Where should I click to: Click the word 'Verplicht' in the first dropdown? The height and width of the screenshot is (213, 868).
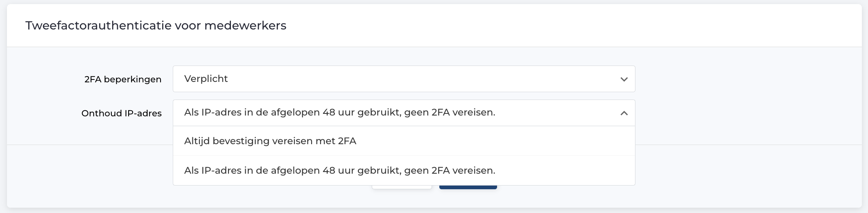pyautogui.click(x=206, y=79)
